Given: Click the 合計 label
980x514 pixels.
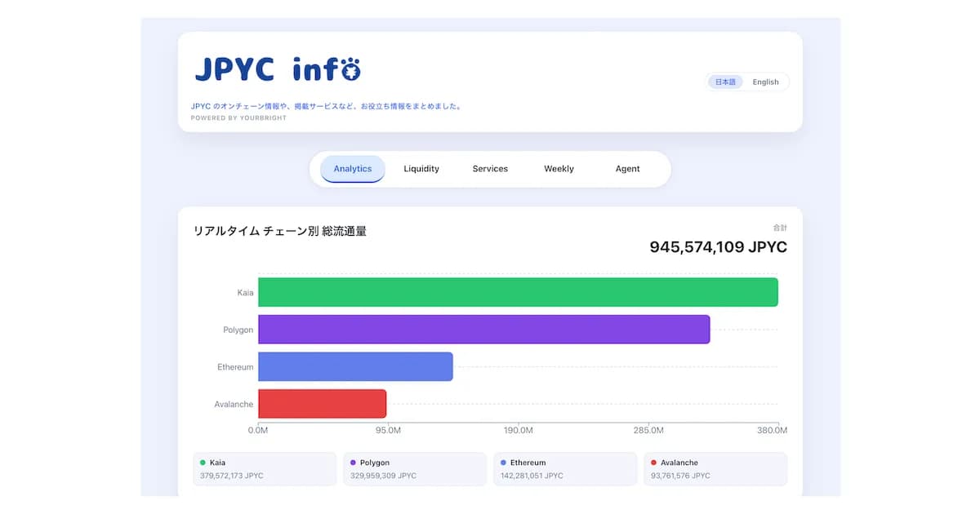Looking at the screenshot, I should pyautogui.click(x=780, y=228).
